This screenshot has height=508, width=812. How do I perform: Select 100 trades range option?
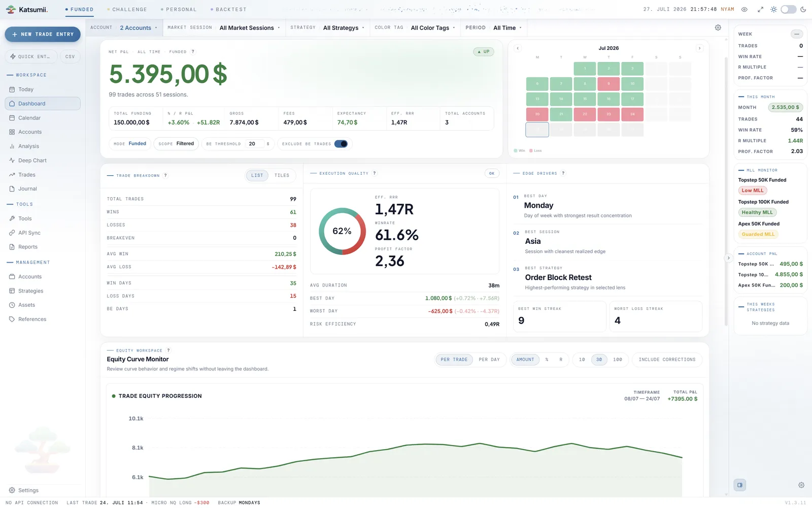[x=617, y=360]
